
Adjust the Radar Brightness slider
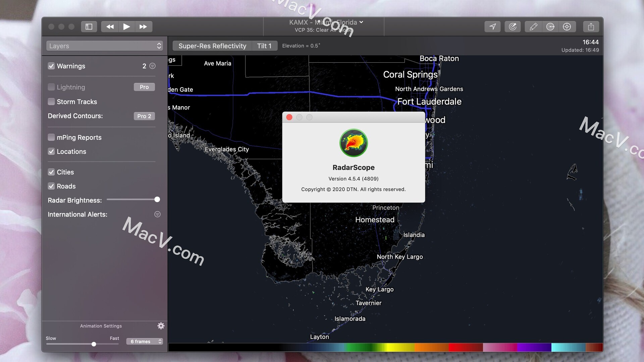[157, 199]
